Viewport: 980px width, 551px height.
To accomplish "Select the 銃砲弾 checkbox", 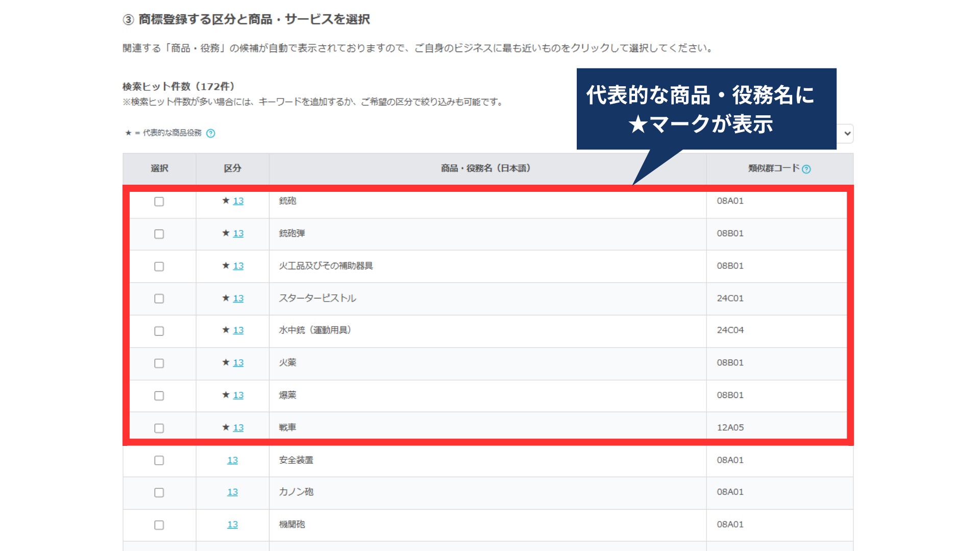I will 159,234.
